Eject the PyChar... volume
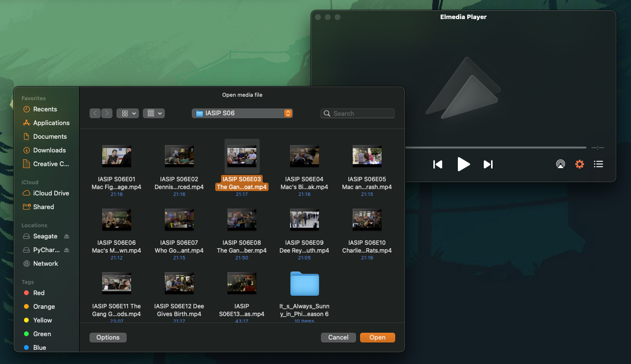The width and height of the screenshot is (631, 364). coord(67,250)
